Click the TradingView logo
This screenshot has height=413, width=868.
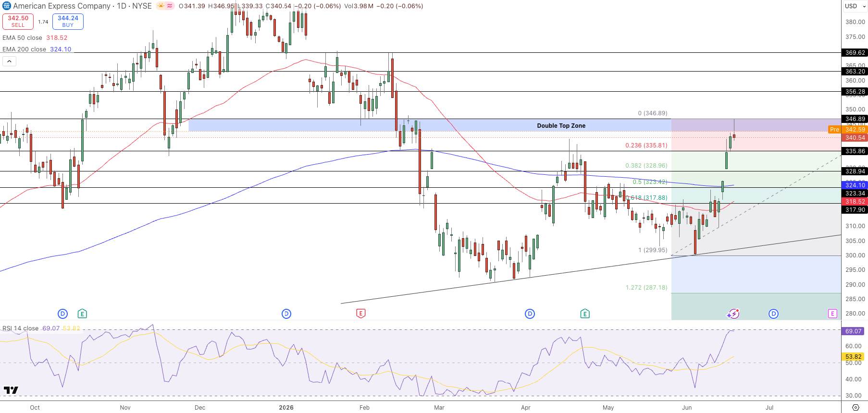click(x=11, y=390)
